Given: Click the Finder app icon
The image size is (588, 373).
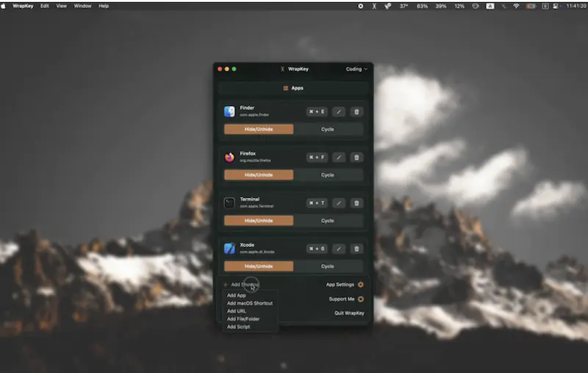Looking at the screenshot, I should 229,111.
